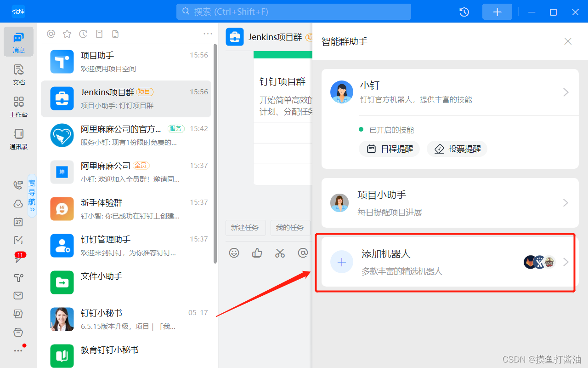Click the phone/meeting icon in the left sidebar
Screen dimensions: 588x368
(18, 185)
